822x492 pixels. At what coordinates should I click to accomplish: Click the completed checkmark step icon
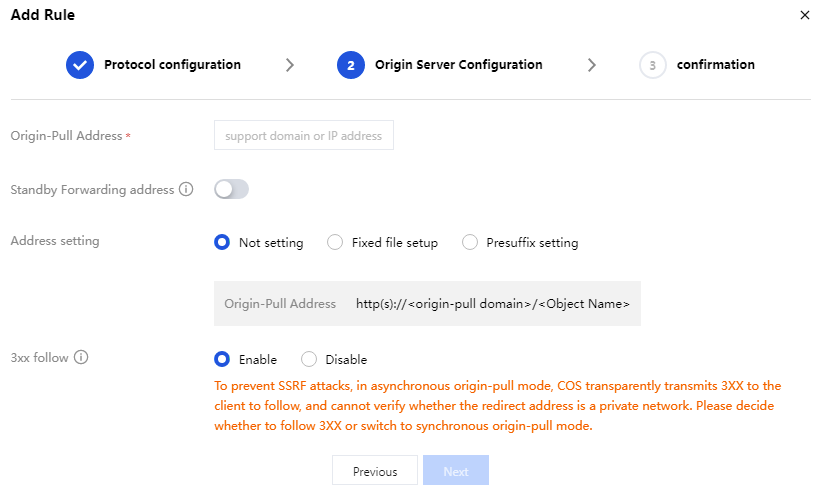tap(80, 65)
